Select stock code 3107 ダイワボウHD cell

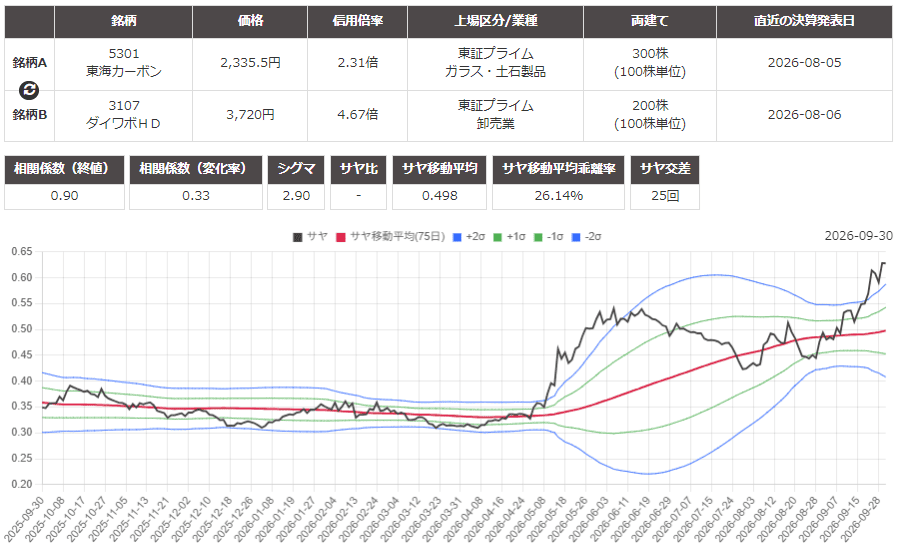(124, 114)
